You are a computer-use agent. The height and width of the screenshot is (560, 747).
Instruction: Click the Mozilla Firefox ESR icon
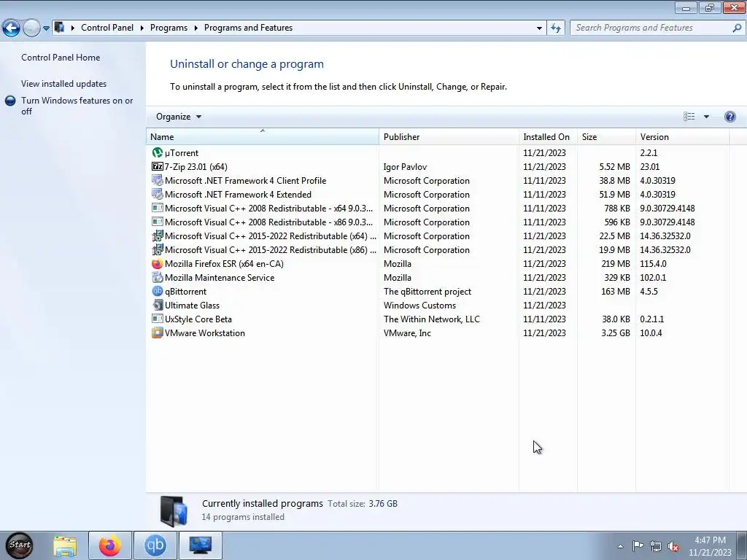coord(158,263)
